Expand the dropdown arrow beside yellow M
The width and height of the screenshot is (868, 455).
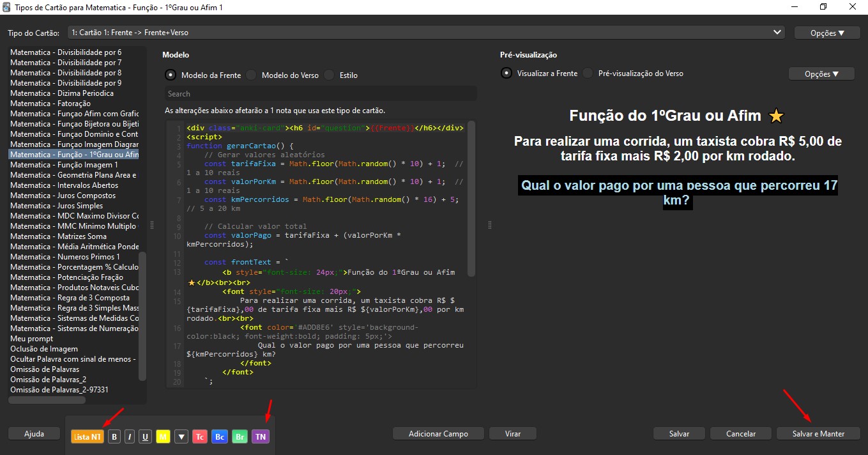coord(181,436)
